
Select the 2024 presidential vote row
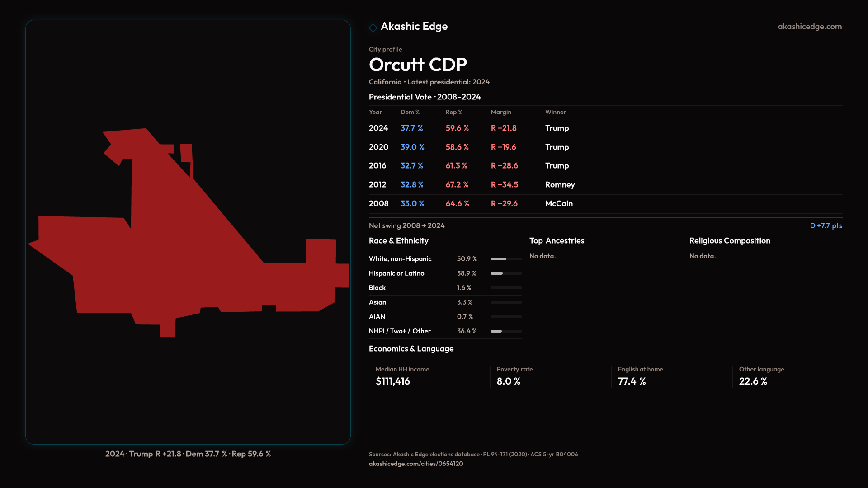(x=468, y=128)
